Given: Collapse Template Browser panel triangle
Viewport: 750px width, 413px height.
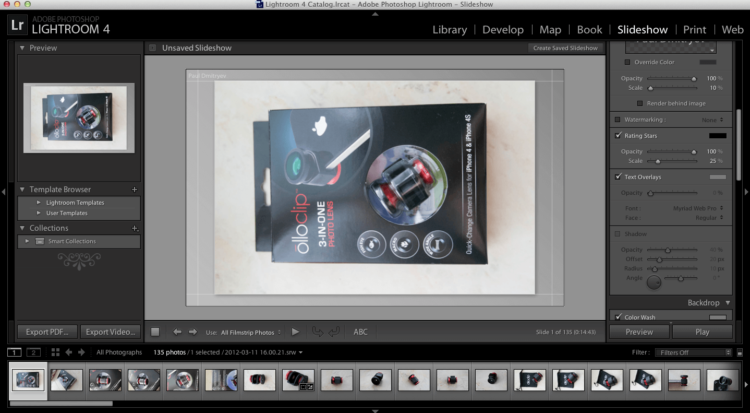Looking at the screenshot, I should pyautogui.click(x=22, y=190).
